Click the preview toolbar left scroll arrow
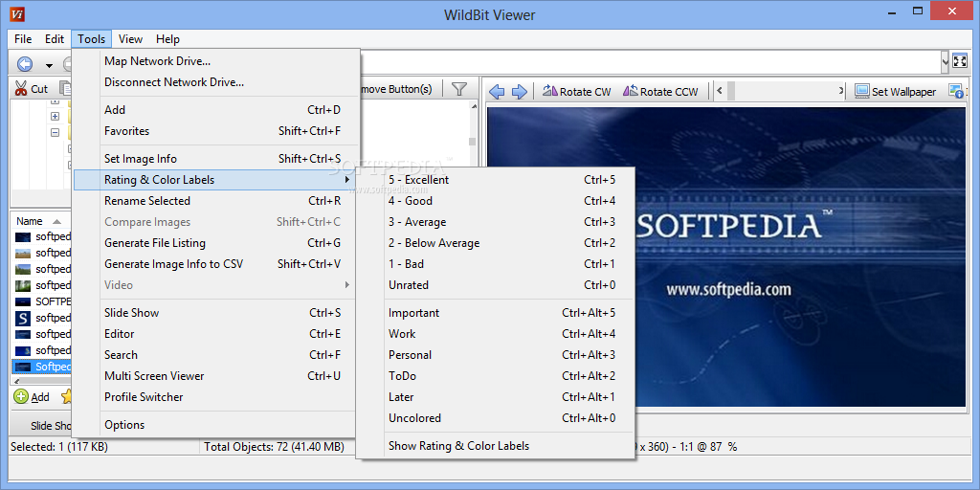 pyautogui.click(x=720, y=91)
